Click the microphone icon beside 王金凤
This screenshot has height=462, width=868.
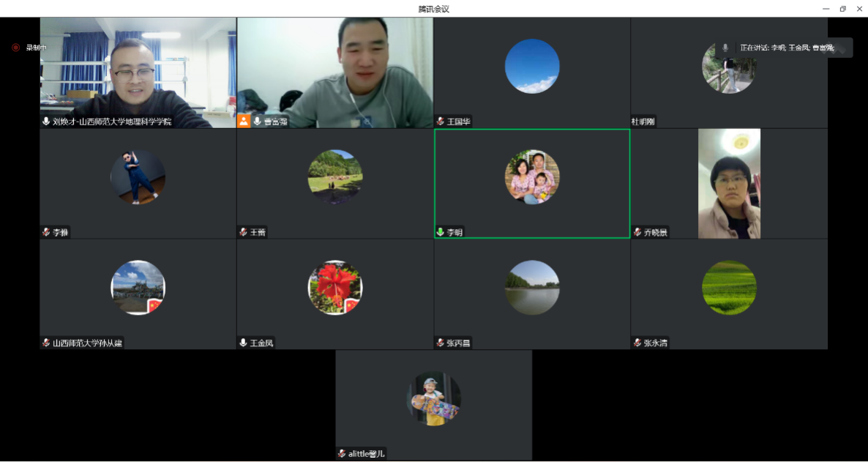coord(244,343)
